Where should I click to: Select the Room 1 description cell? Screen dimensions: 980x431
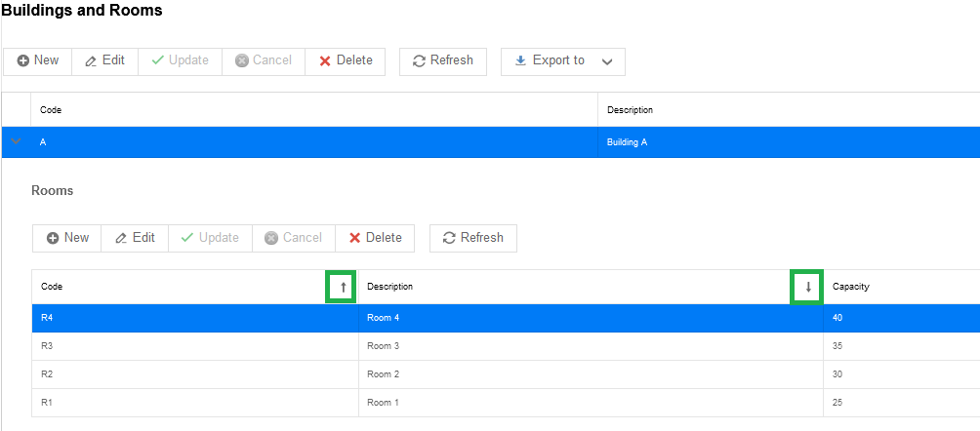coord(591,403)
